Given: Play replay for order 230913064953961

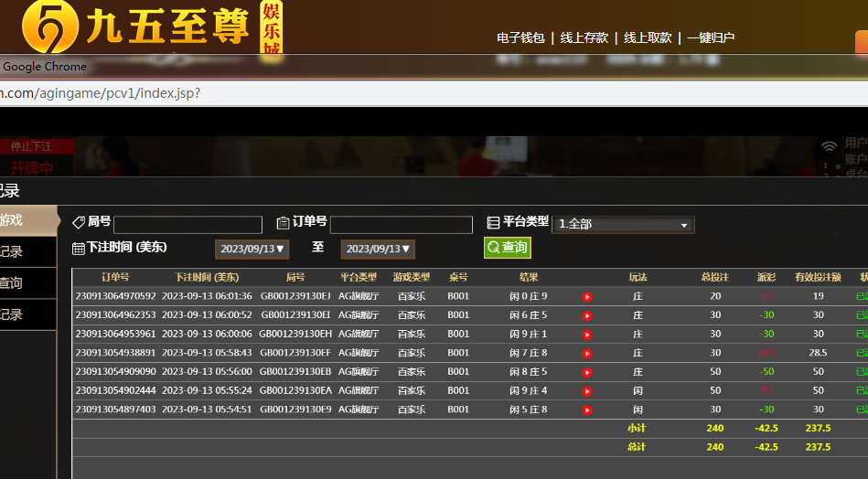Looking at the screenshot, I should point(587,335).
